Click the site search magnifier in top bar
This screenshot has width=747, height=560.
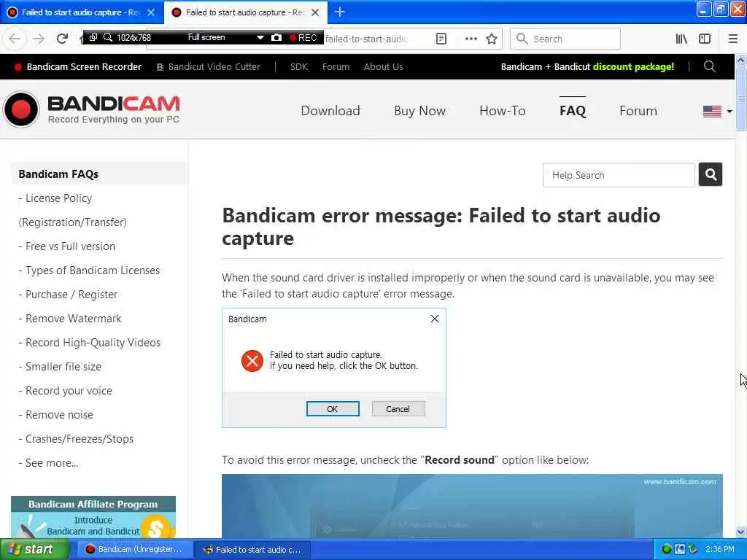point(709,66)
